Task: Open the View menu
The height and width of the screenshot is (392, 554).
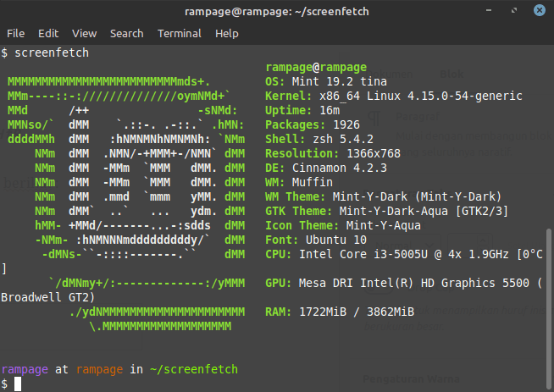Action: pyautogui.click(x=84, y=34)
